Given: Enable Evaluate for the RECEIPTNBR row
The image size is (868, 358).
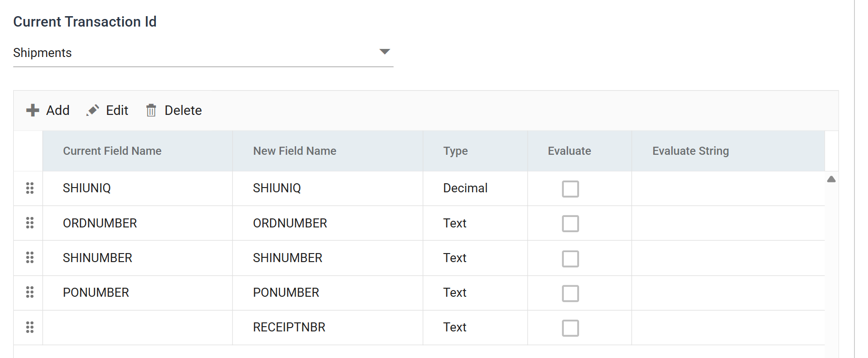Looking at the screenshot, I should tap(570, 328).
